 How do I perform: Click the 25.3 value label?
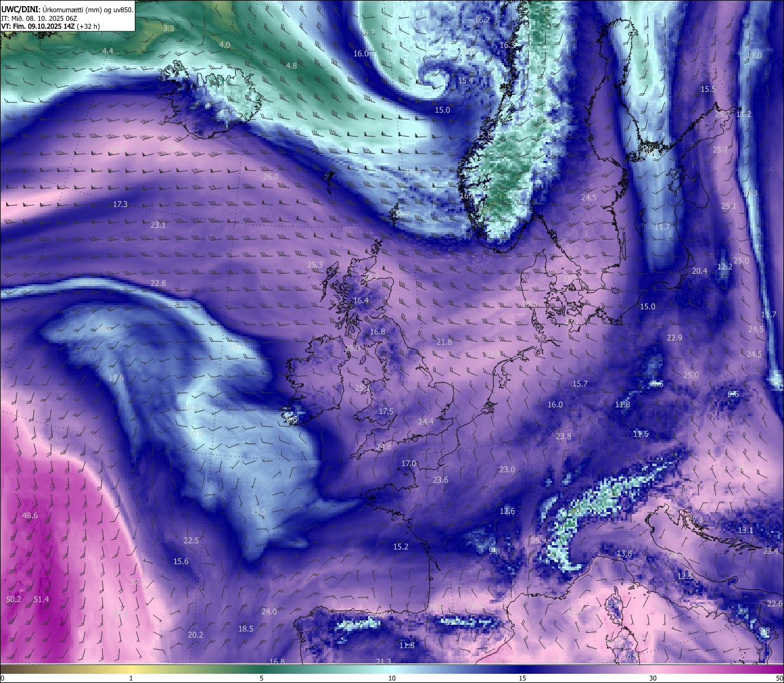coord(315,266)
